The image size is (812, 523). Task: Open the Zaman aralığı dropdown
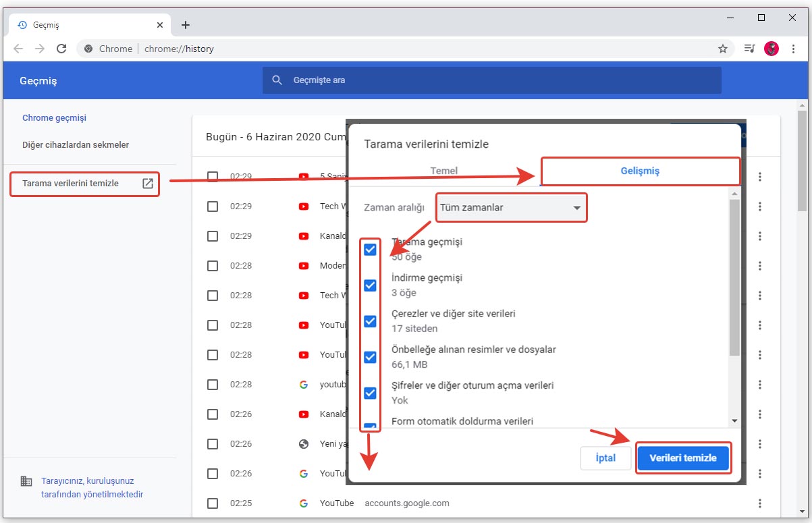click(511, 208)
